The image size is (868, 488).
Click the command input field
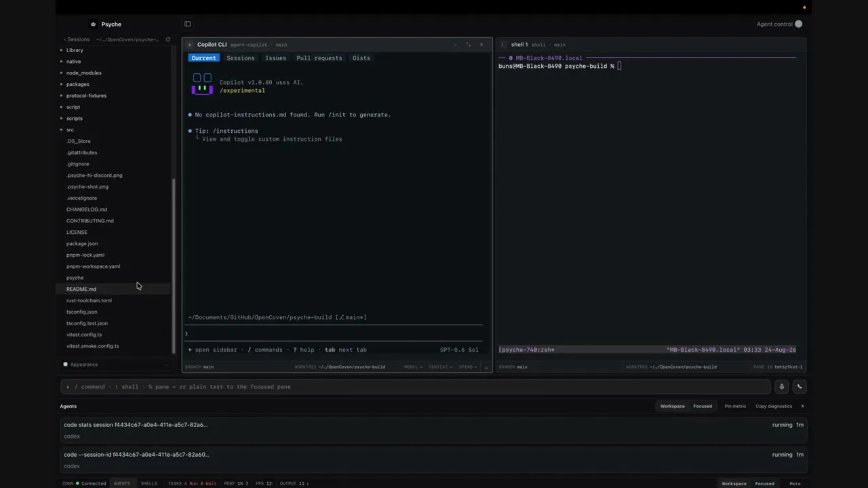(x=415, y=387)
